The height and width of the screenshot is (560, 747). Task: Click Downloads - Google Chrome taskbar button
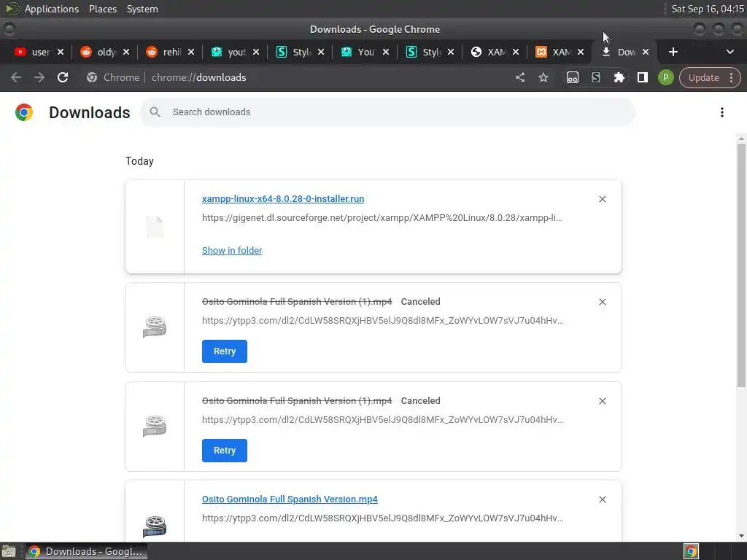pos(86,551)
